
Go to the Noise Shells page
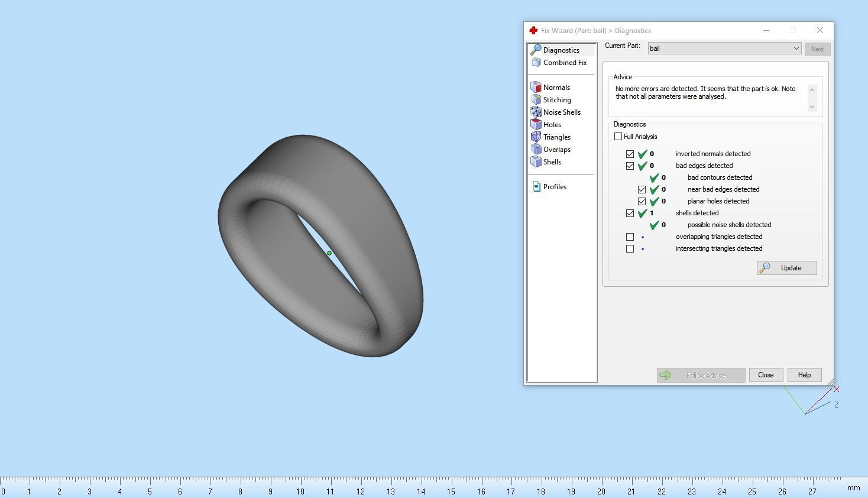[x=562, y=112]
